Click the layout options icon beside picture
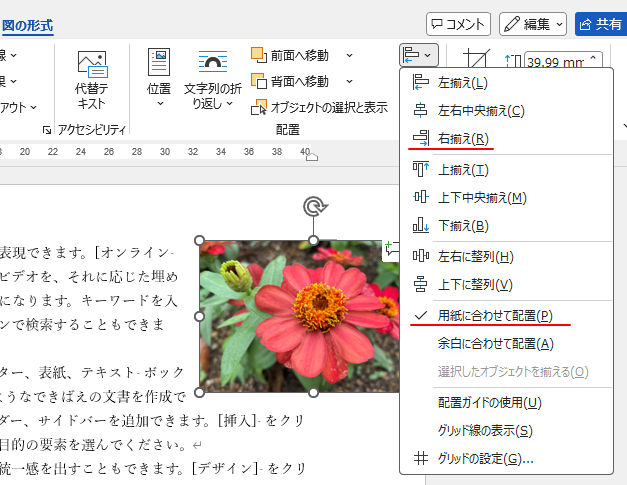The height and width of the screenshot is (485, 627). click(391, 249)
